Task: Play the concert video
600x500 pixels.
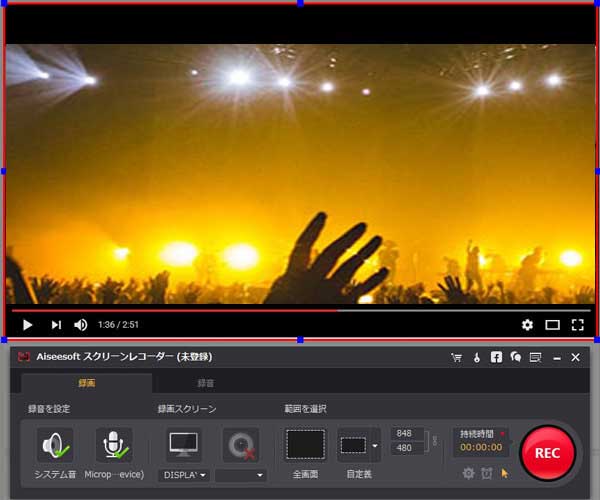Action: point(27,325)
